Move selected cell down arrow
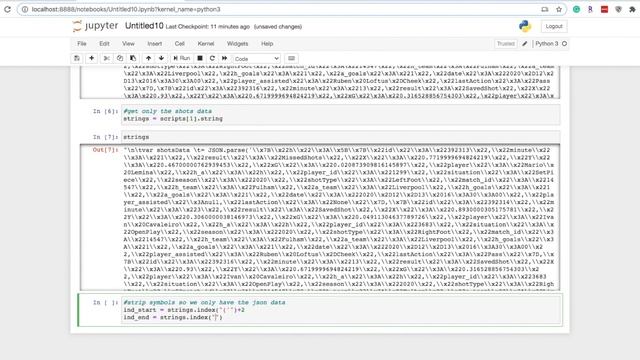This screenshot has width=640, height=360. 161,58
